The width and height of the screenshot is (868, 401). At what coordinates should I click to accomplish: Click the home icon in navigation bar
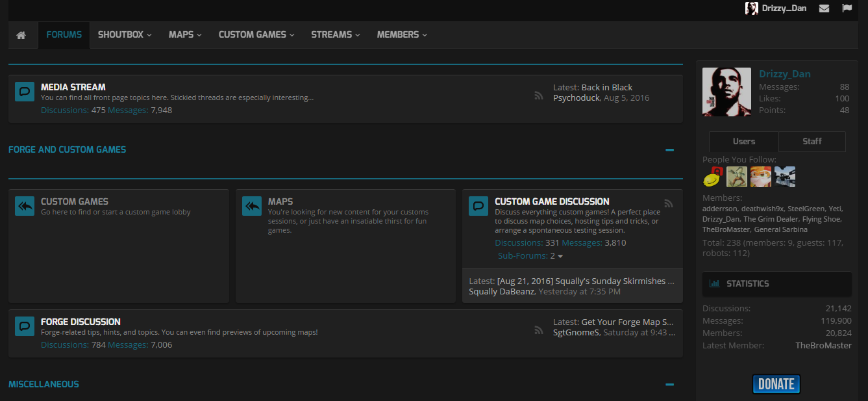tap(21, 35)
